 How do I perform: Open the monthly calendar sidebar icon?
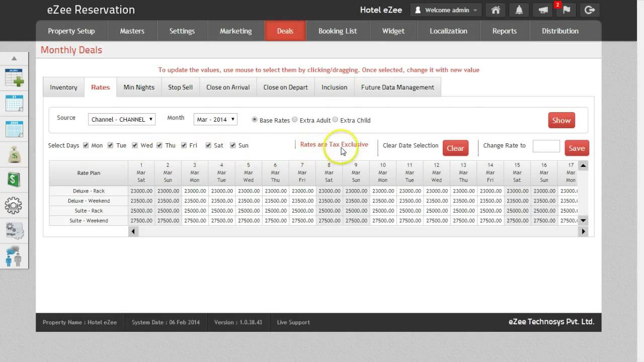coord(14,103)
